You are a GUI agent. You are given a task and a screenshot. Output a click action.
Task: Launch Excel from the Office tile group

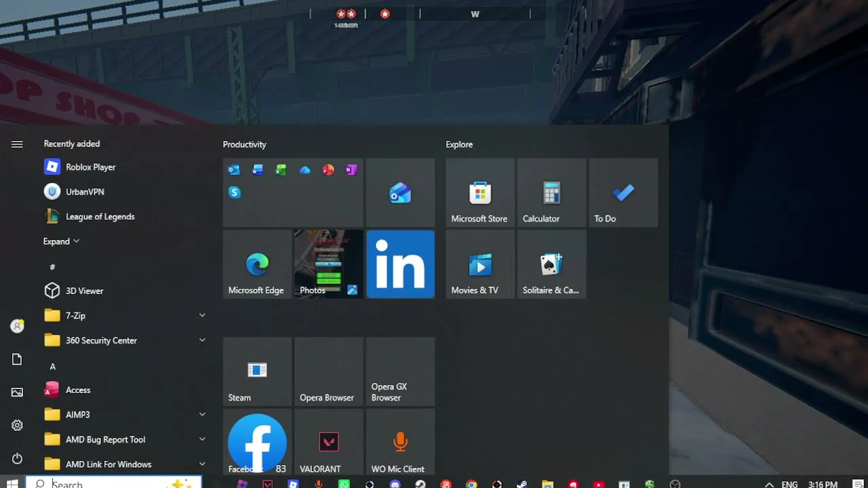[x=281, y=169]
